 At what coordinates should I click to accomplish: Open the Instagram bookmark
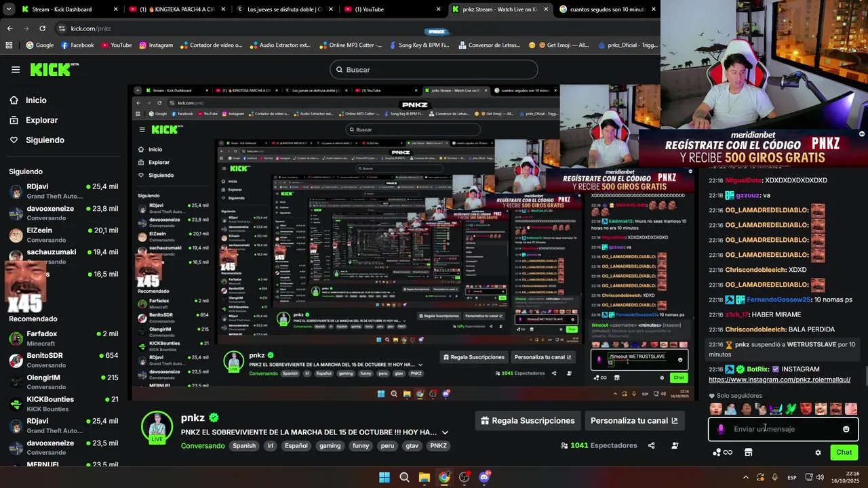156,45
